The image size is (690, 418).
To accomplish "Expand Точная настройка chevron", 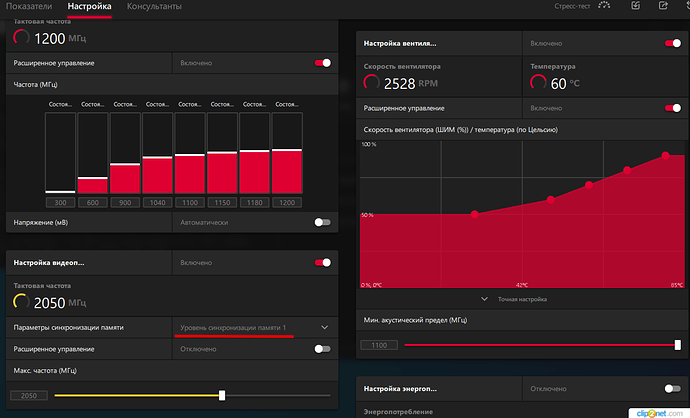I will (484, 299).
